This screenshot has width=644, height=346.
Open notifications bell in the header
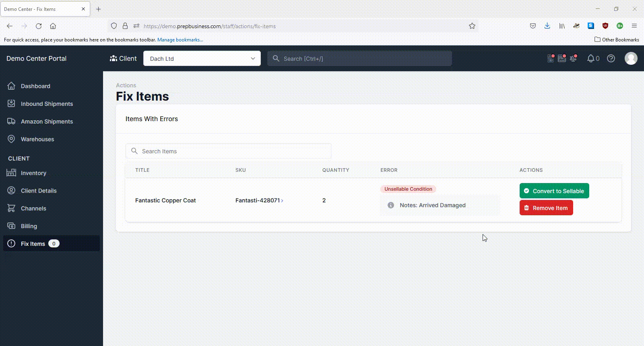[x=590, y=58]
